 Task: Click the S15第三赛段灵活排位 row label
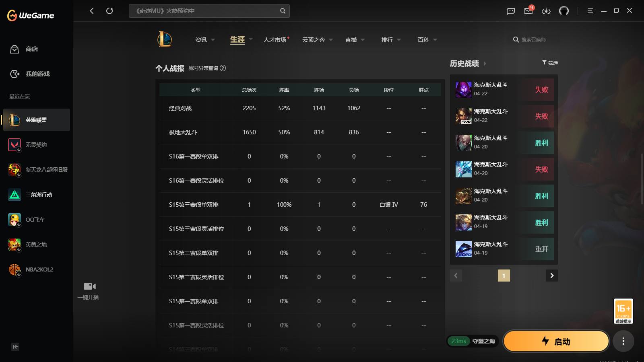(x=196, y=229)
